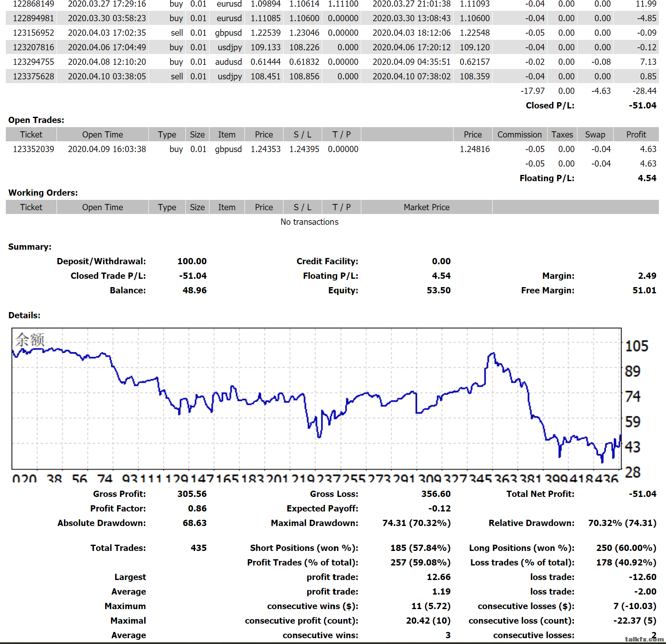Click the Commission column header in Open Trades

[520, 135]
